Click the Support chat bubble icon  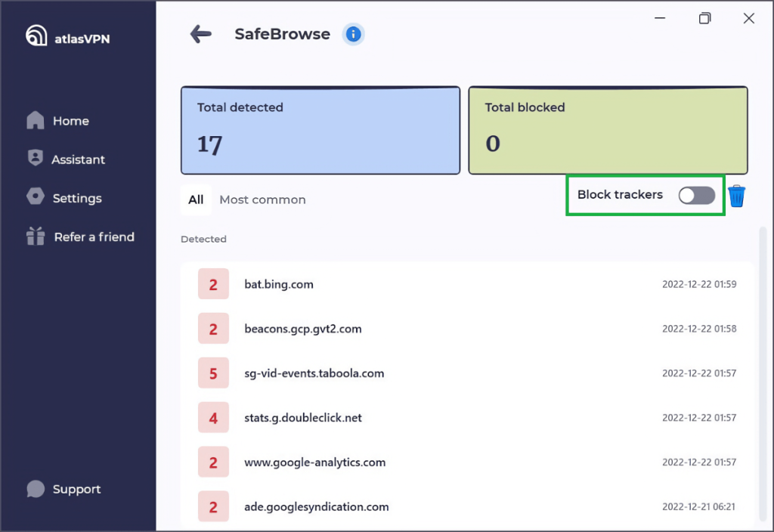36,489
